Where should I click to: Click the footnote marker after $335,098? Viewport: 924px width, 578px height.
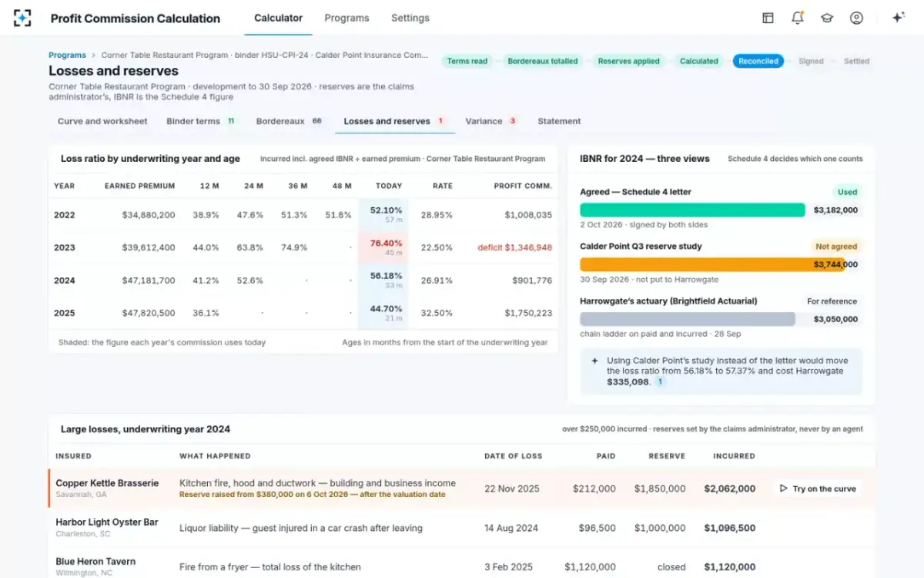click(x=660, y=381)
